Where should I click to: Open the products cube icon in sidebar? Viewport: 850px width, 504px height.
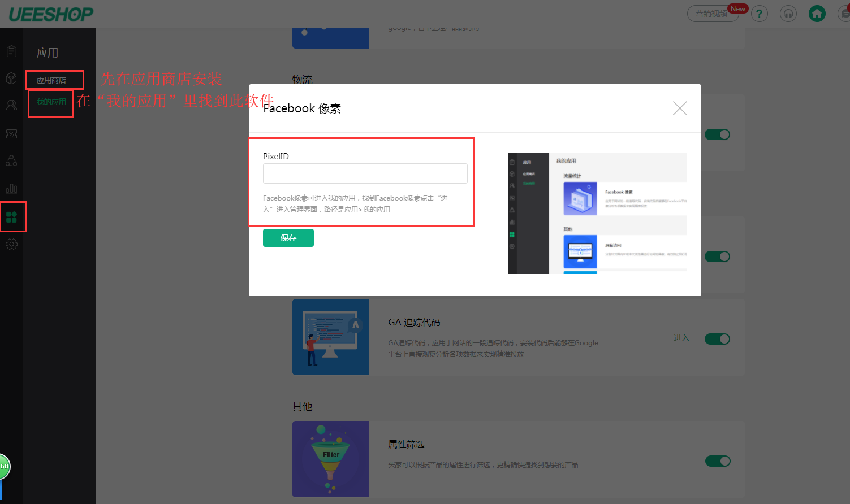pos(11,79)
